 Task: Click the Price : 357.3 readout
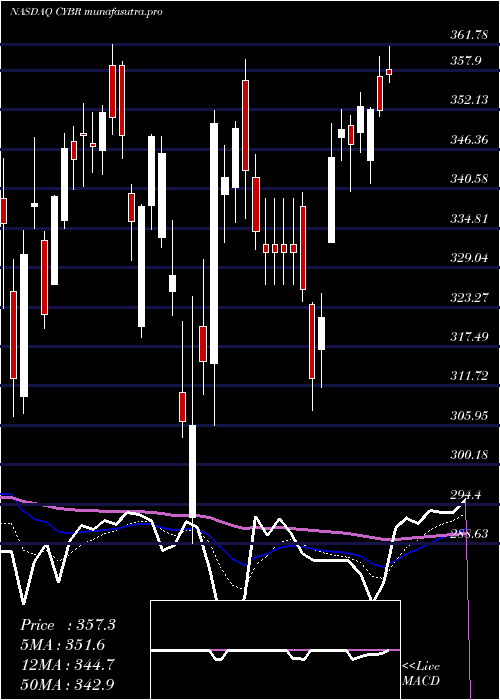[x=68, y=625]
